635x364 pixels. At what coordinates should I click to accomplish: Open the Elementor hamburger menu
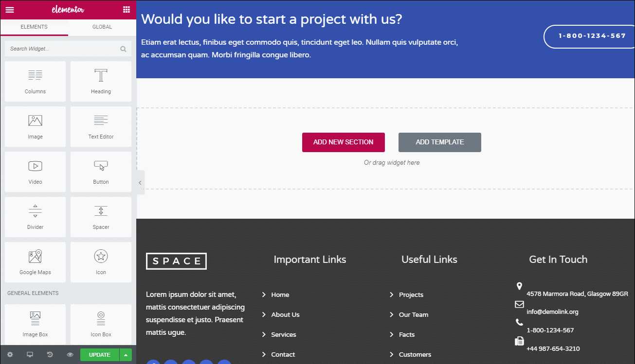tap(10, 10)
